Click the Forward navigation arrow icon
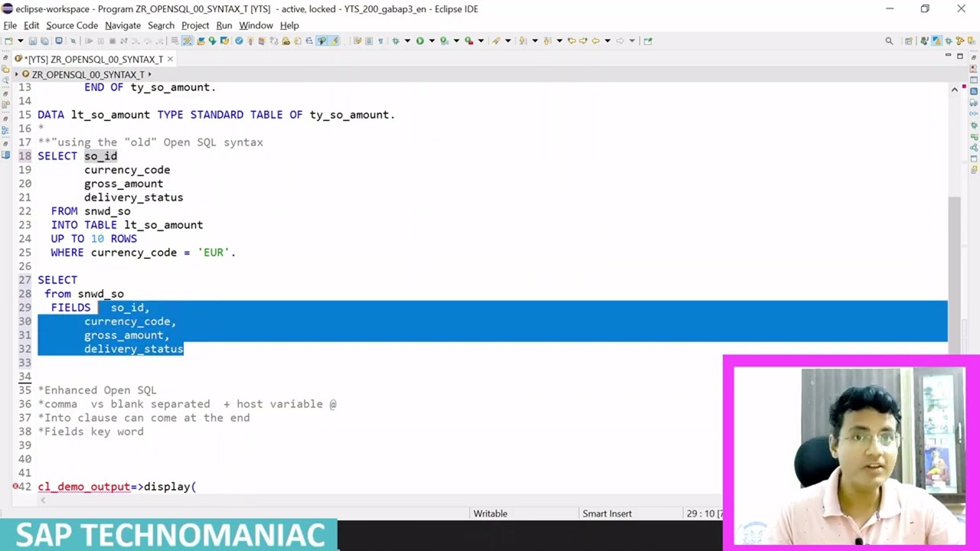Viewport: 980px width, 551px height. (620, 41)
